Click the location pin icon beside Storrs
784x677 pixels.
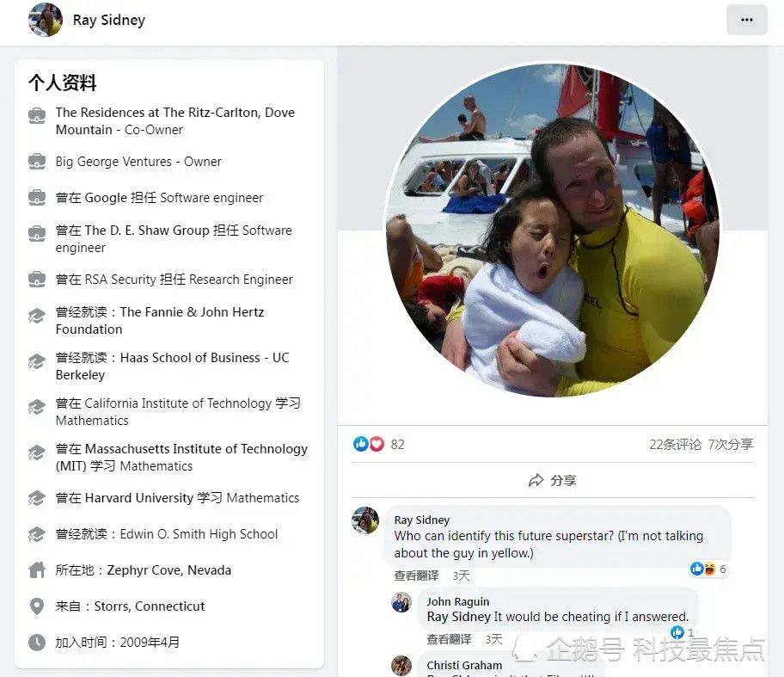tap(37, 606)
